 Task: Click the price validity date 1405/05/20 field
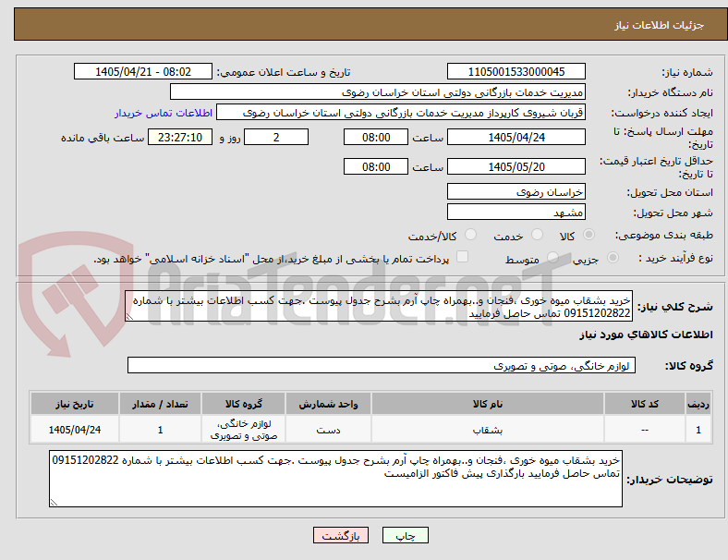click(516, 166)
